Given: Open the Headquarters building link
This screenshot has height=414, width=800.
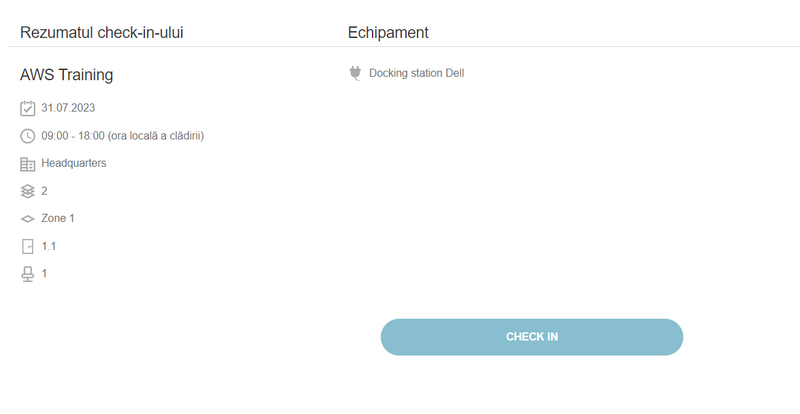Looking at the screenshot, I should coord(74,163).
